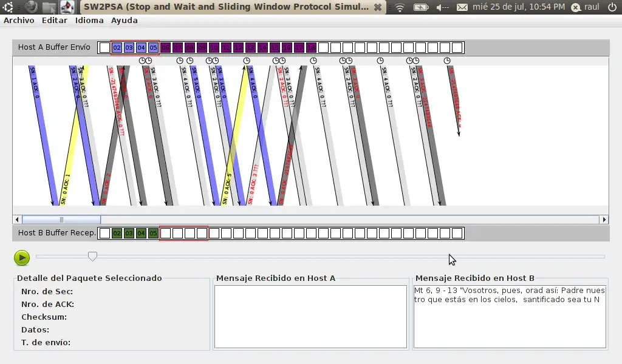The height and width of the screenshot is (364, 622).
Task: Select Host A send buffer cell 14
Action: (262, 47)
